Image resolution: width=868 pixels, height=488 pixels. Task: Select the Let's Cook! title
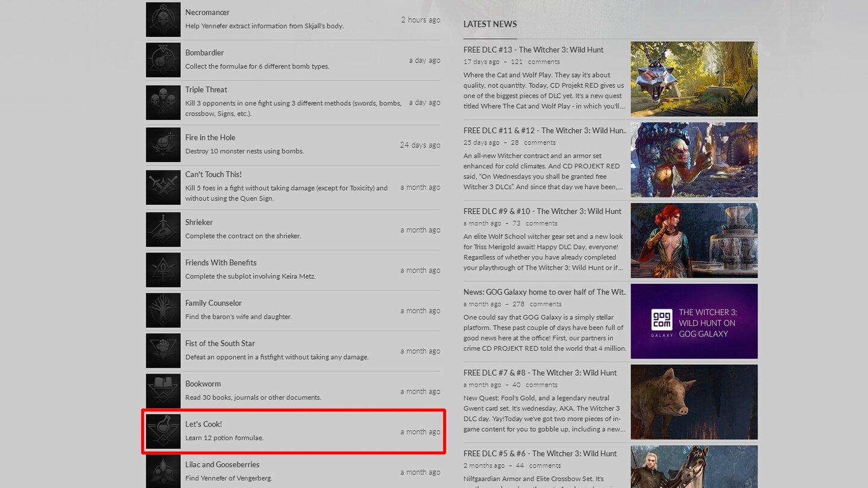tap(204, 424)
